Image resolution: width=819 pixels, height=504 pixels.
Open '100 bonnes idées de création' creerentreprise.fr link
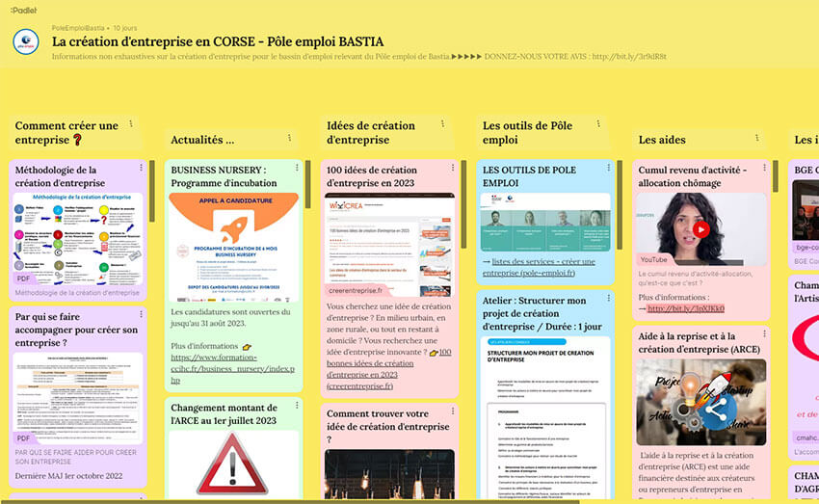pyautogui.click(x=388, y=369)
